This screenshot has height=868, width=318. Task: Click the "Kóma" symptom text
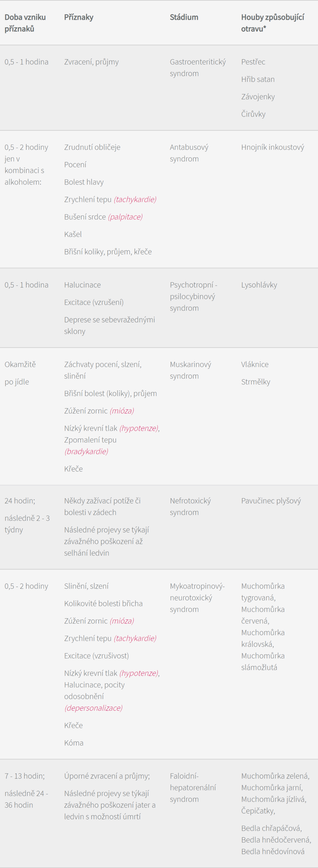pos(73,743)
